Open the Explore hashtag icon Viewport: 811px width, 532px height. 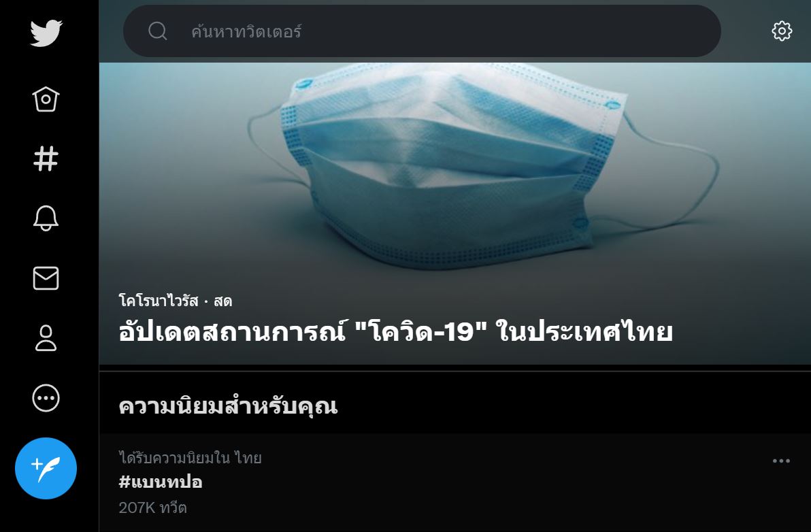coord(46,159)
